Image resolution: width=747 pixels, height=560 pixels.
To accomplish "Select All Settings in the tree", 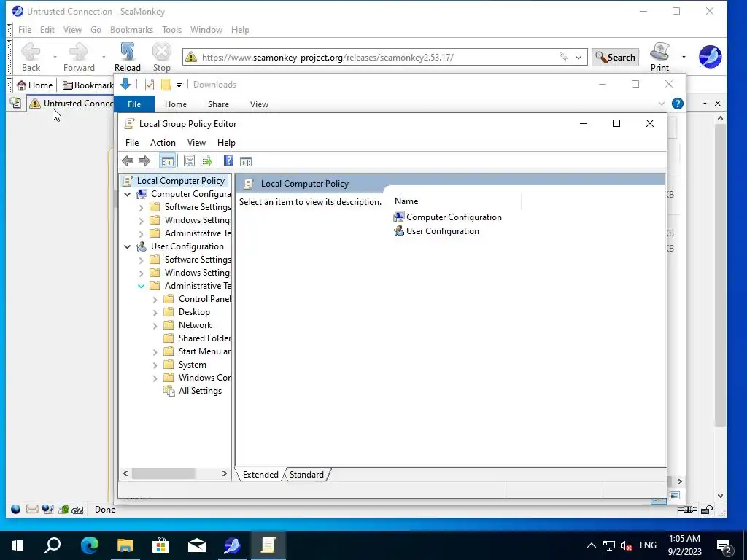I will 193,391.
